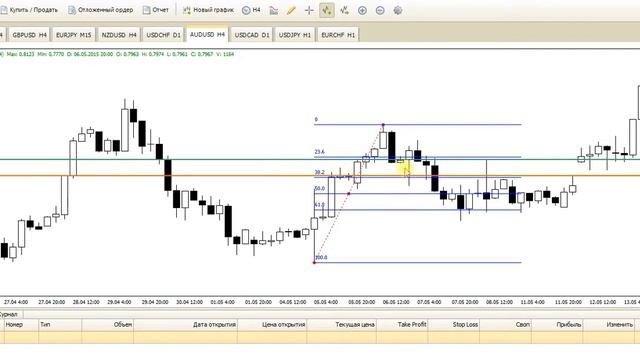Grab the Fibonacci middle anchor point

click(349, 193)
